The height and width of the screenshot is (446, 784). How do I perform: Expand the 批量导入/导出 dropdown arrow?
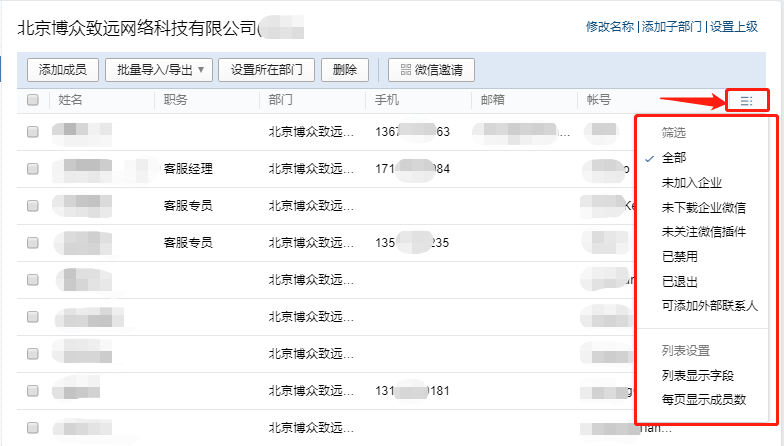click(x=201, y=70)
